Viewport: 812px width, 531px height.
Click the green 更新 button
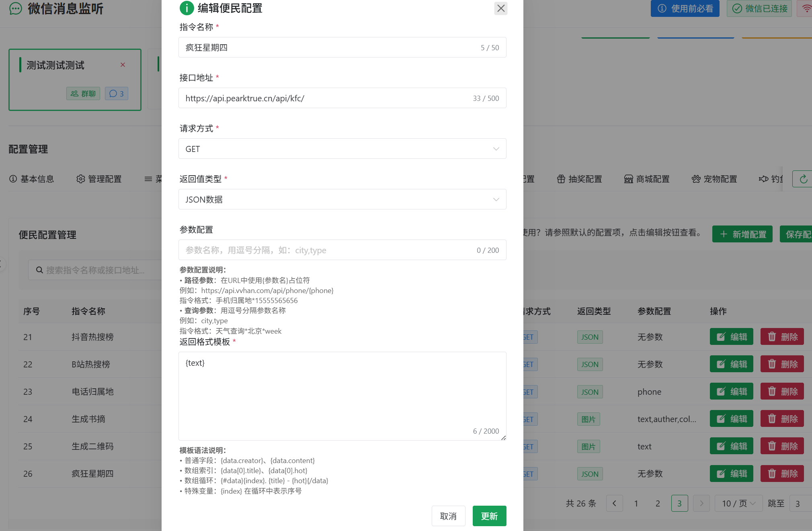[x=489, y=516]
